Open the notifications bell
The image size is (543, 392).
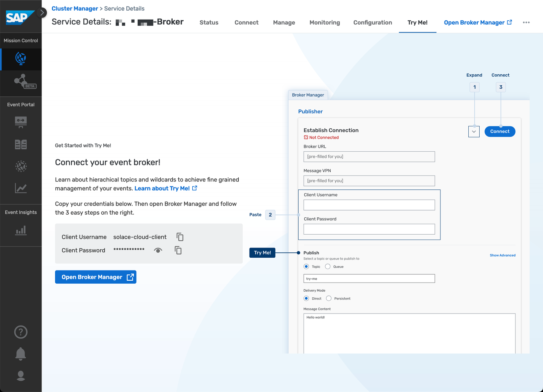pyautogui.click(x=21, y=354)
